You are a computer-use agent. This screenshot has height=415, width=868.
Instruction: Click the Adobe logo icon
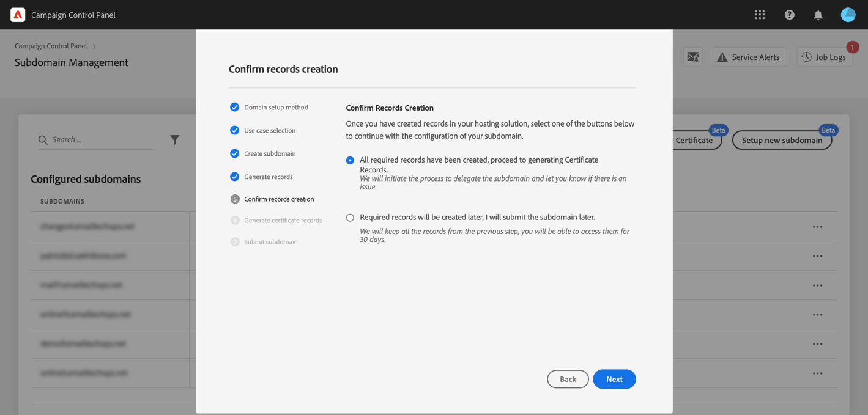point(18,15)
